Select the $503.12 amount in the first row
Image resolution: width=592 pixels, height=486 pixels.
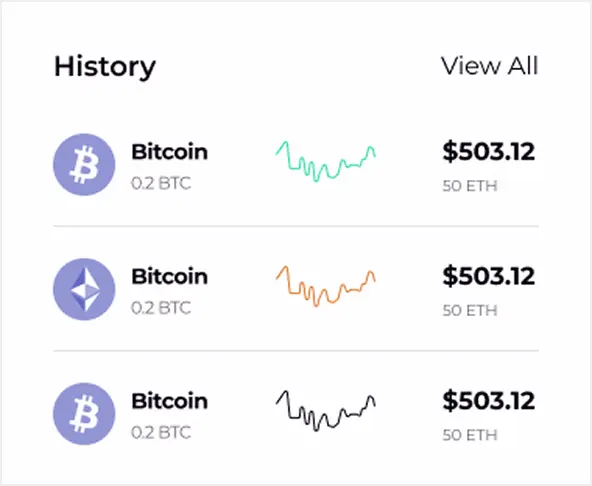(489, 152)
